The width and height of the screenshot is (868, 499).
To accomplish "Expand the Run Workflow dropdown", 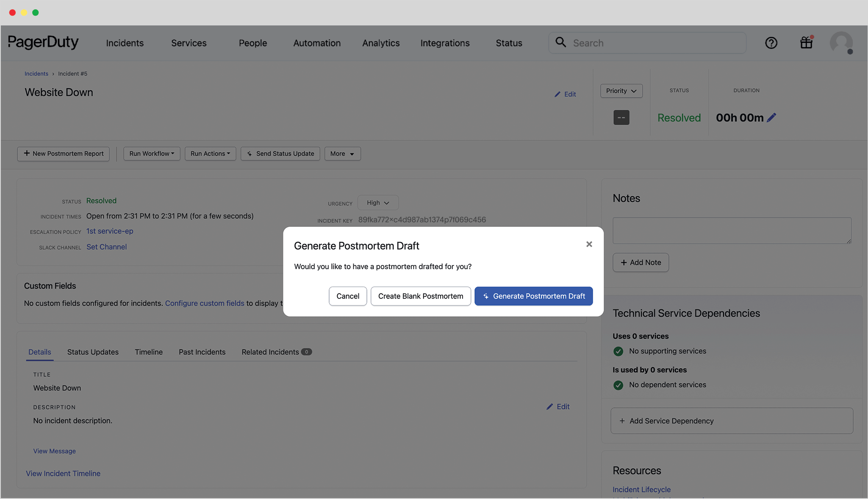I will (152, 153).
